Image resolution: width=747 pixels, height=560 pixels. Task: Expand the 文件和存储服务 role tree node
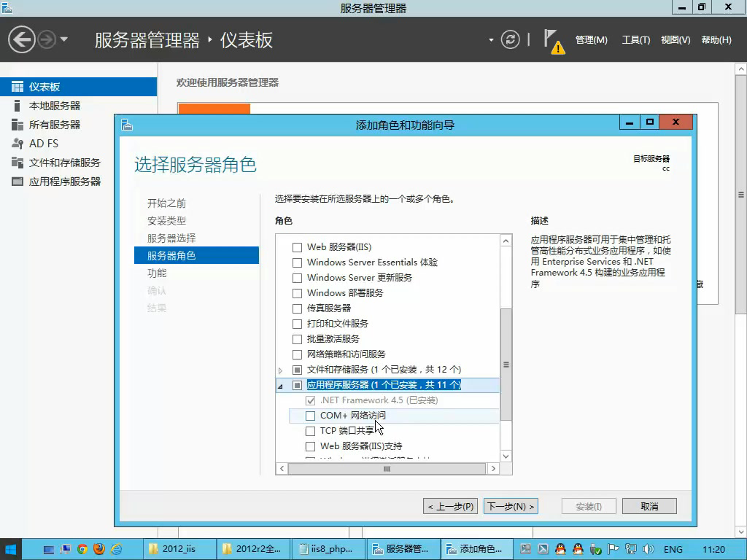pyautogui.click(x=281, y=370)
